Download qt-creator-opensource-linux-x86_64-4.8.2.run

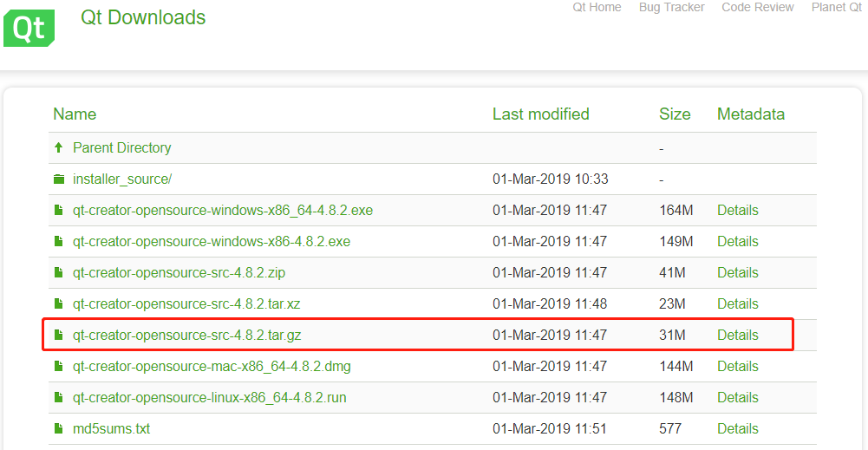(209, 397)
